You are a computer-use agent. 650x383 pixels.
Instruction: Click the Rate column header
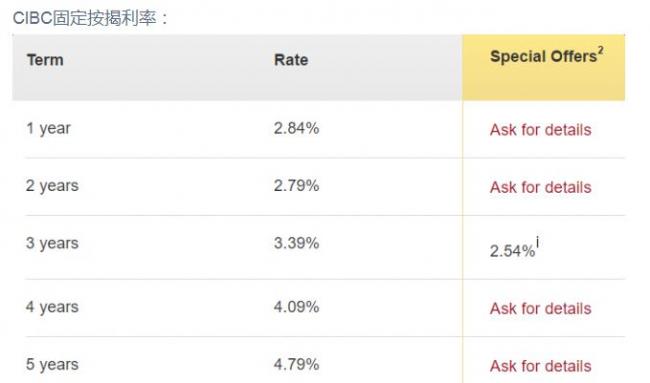pyautogui.click(x=291, y=60)
